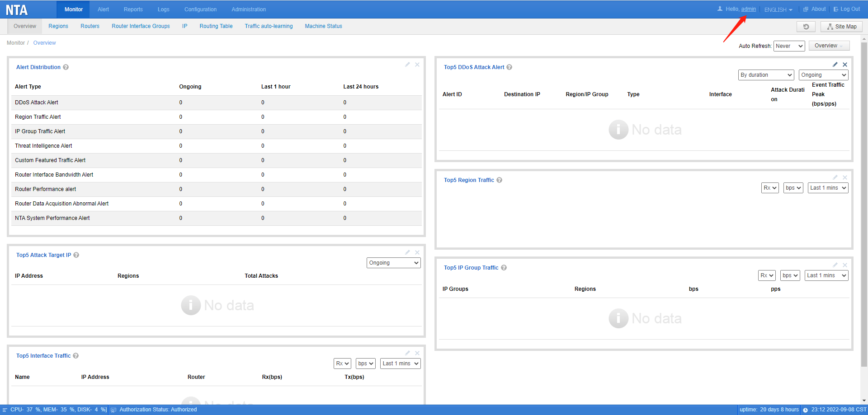Close the Top5 Attack Target IP panel
The height and width of the screenshot is (415, 868).
(417, 252)
